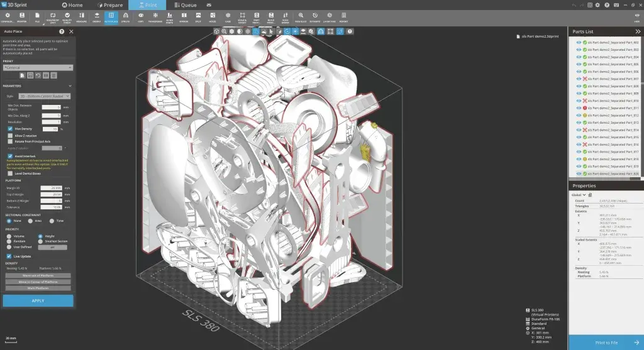Image resolution: width=644 pixels, height=350 pixels.
Task: Click the Multi Platform button
Action: pyautogui.click(x=38, y=288)
